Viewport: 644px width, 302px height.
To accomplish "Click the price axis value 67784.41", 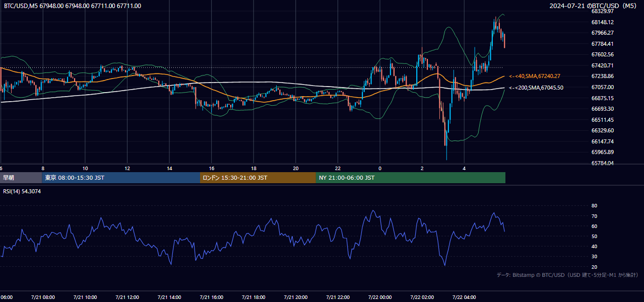I will [603, 44].
